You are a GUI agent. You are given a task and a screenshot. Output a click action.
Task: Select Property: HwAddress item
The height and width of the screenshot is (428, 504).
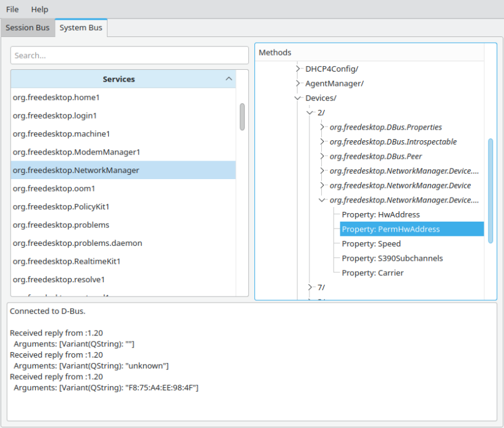(x=380, y=214)
